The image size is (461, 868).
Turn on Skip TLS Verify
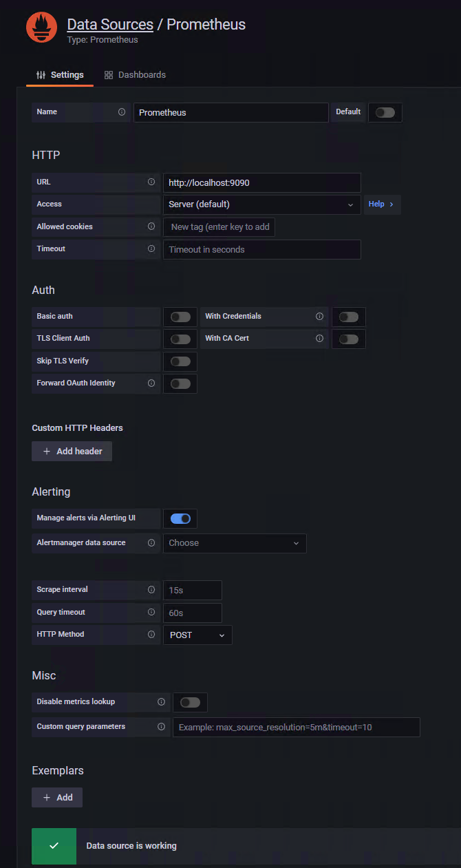click(x=180, y=361)
